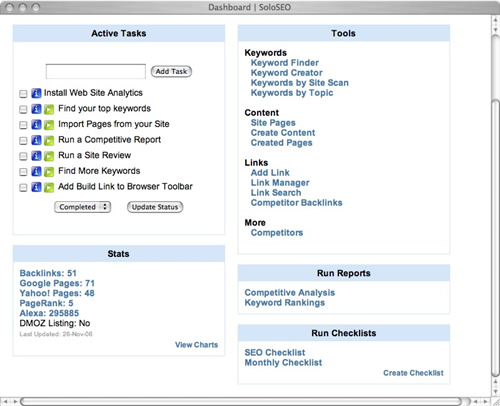Open the Keyword Creator tool

[287, 73]
